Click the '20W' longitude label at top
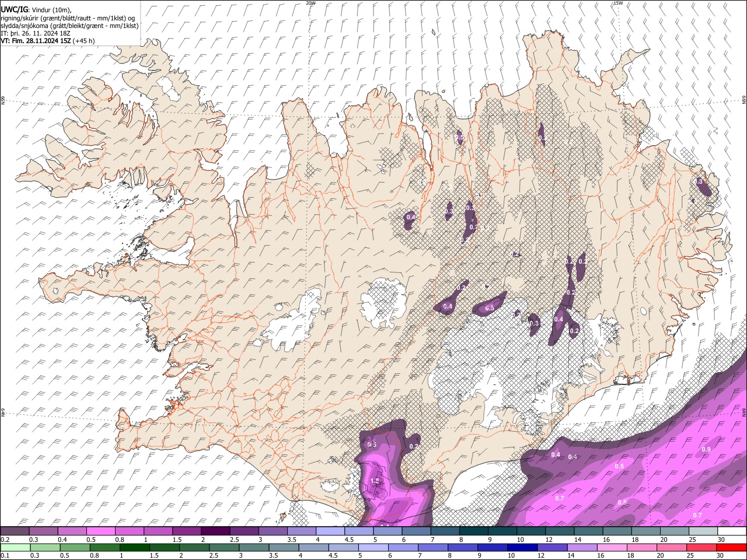747x560 pixels. [x=310, y=3]
